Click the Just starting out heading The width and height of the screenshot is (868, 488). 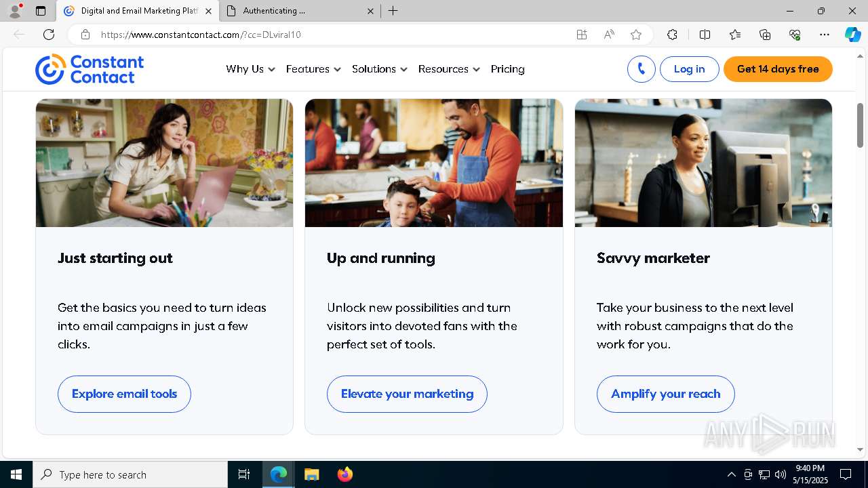115,258
